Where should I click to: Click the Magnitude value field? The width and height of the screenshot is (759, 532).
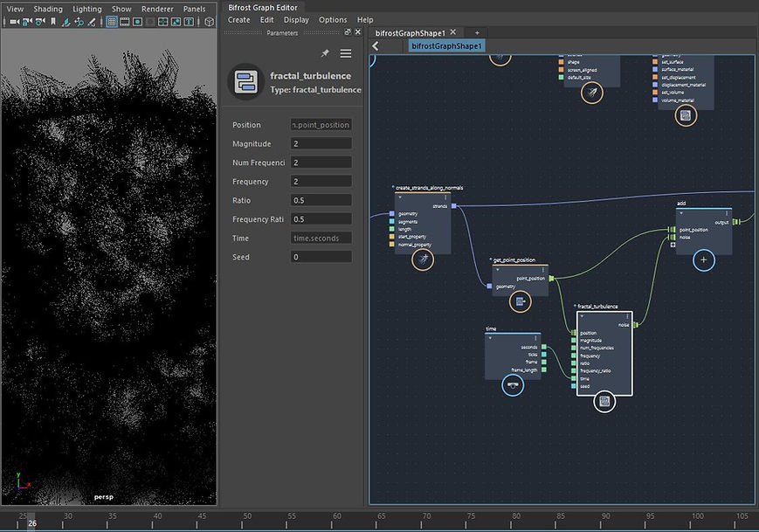pos(321,144)
